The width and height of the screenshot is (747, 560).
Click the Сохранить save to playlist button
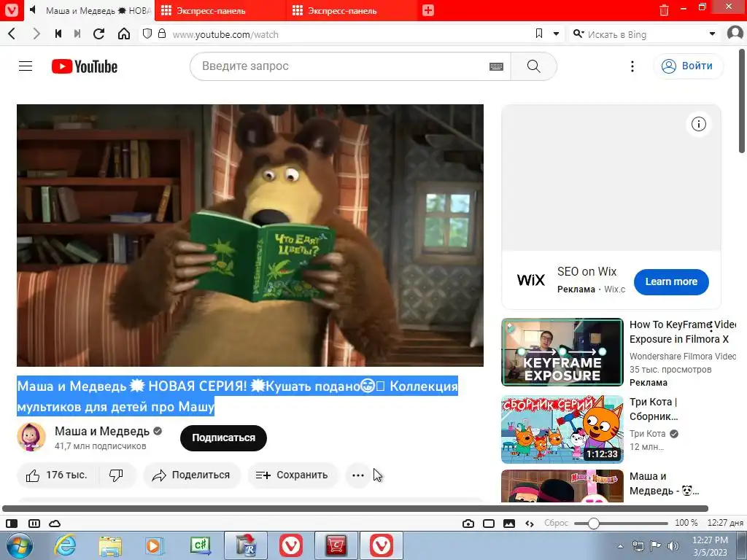pyautogui.click(x=292, y=475)
